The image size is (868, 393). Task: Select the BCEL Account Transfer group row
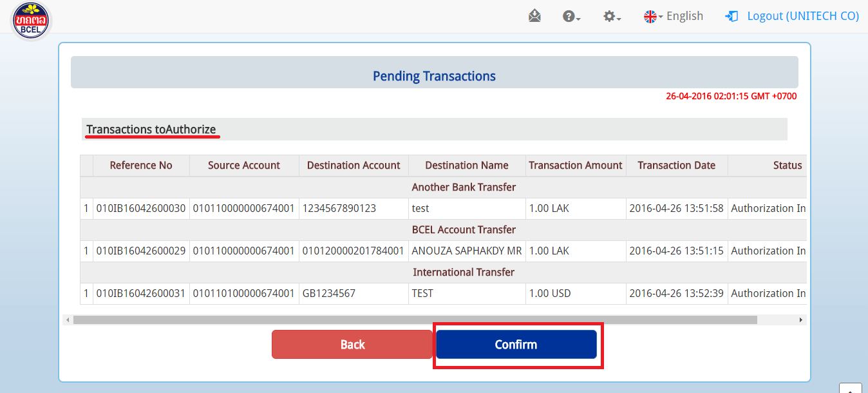pyautogui.click(x=444, y=229)
